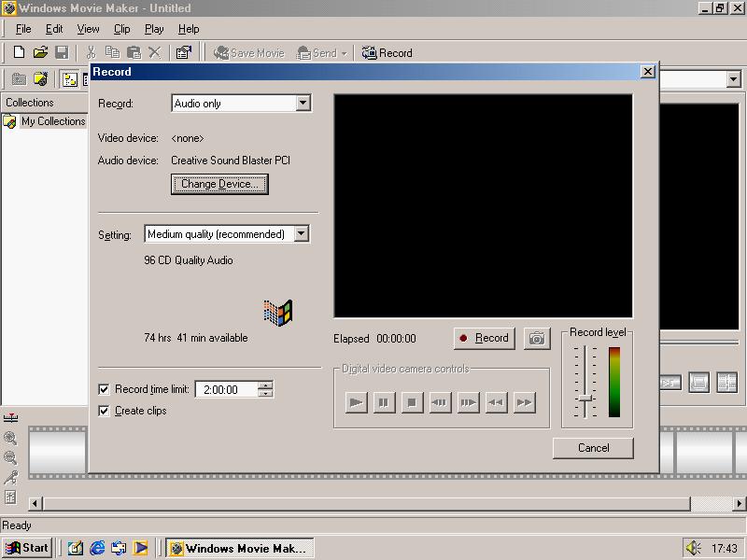Uncheck the Record time limit checkbox
This screenshot has width=747, height=560.
point(105,390)
